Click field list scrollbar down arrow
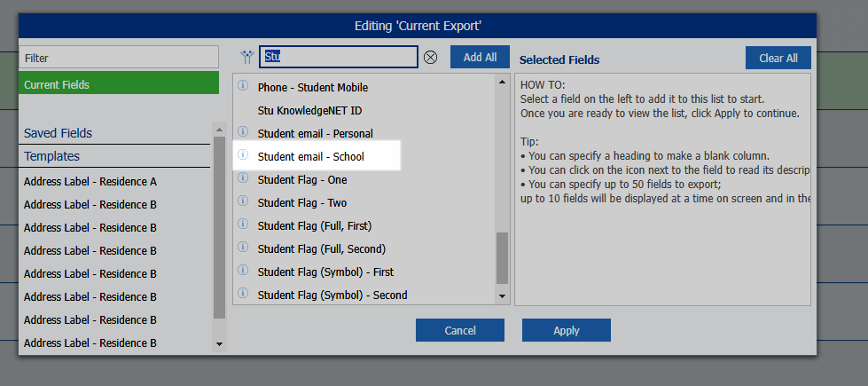The image size is (868, 386). coord(502,296)
